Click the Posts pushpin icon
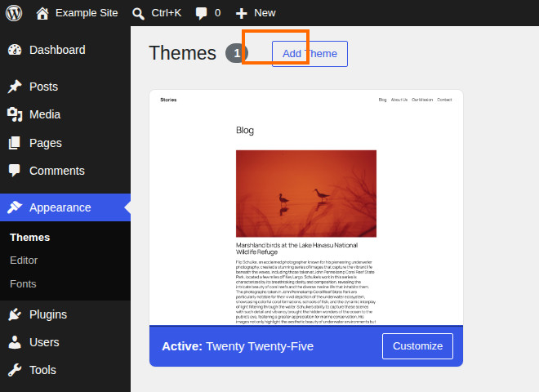 [x=15, y=87]
